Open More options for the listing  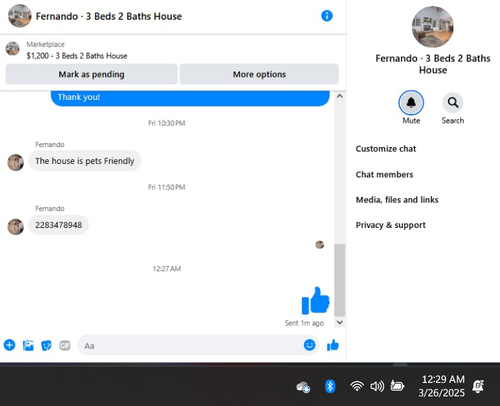pyautogui.click(x=259, y=74)
